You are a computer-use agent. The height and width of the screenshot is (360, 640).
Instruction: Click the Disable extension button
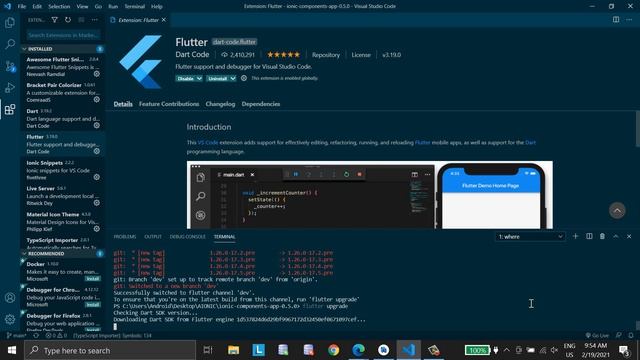185,78
